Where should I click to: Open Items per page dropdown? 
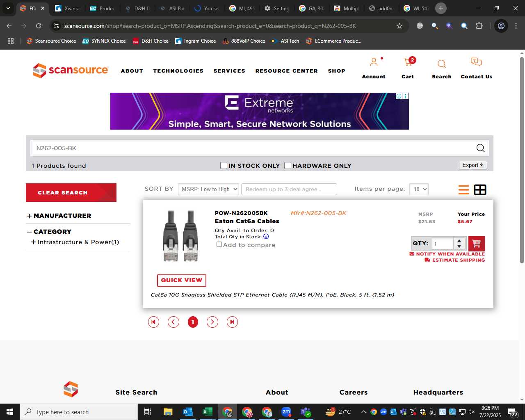pyautogui.click(x=419, y=189)
